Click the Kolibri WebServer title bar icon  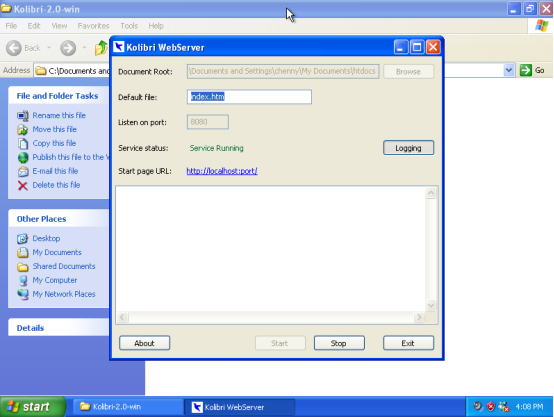pos(119,47)
